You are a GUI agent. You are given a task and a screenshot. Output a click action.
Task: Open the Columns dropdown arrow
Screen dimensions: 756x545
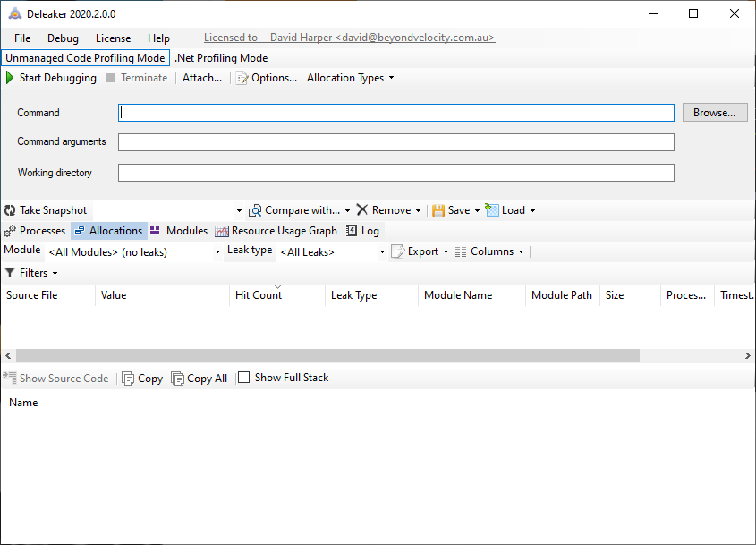[521, 251]
